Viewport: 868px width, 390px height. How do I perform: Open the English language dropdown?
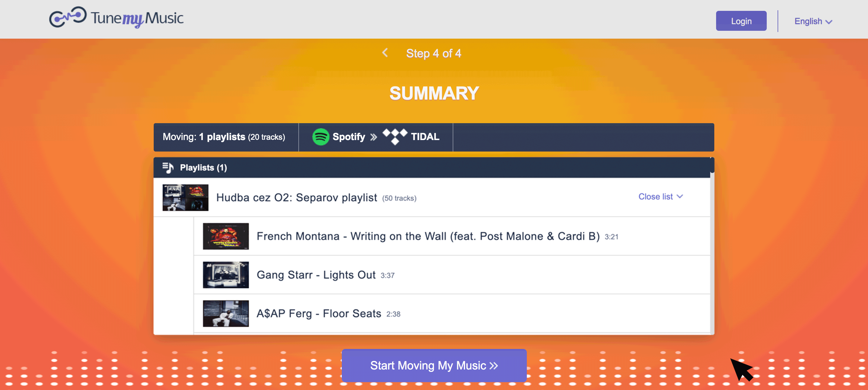(813, 22)
